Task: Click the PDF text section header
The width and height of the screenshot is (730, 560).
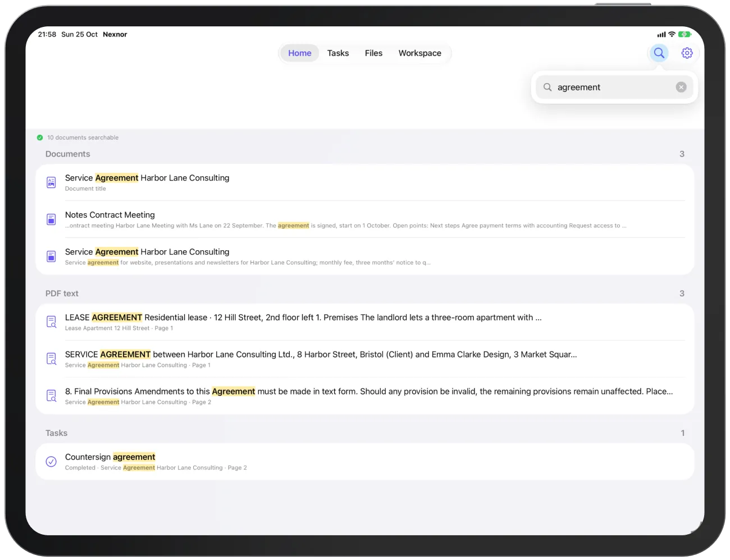Action: pos(62,293)
